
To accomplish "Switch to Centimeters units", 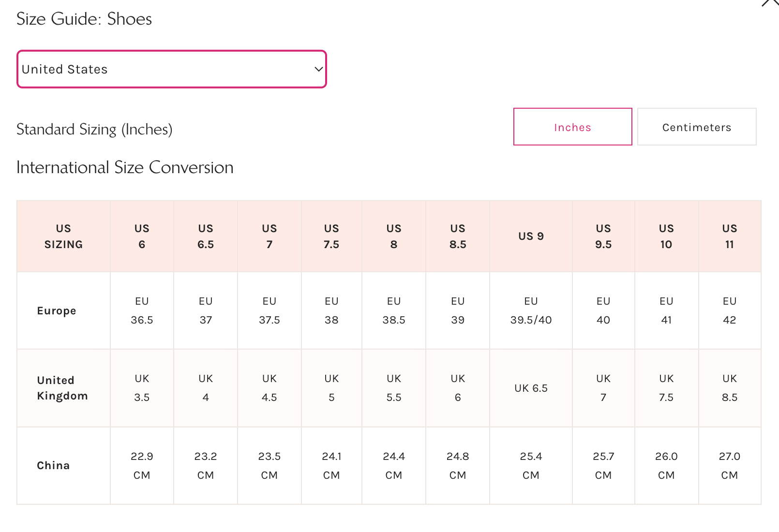I will click(x=696, y=127).
